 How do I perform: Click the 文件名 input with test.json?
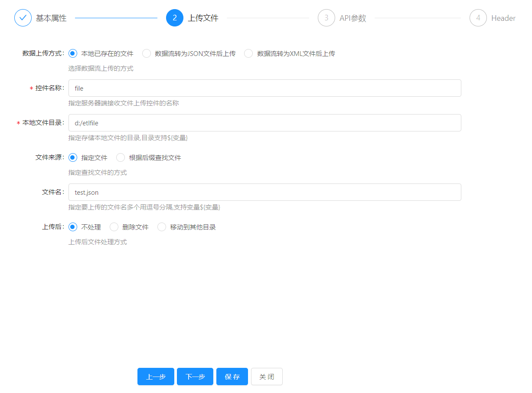pyautogui.click(x=264, y=192)
